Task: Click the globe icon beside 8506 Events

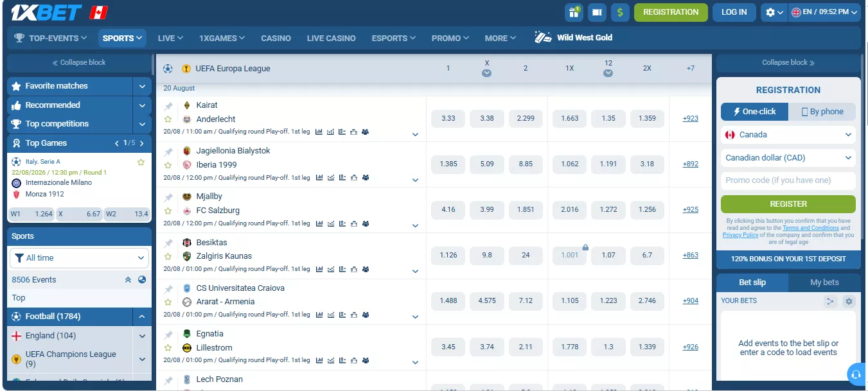Action: (142, 280)
